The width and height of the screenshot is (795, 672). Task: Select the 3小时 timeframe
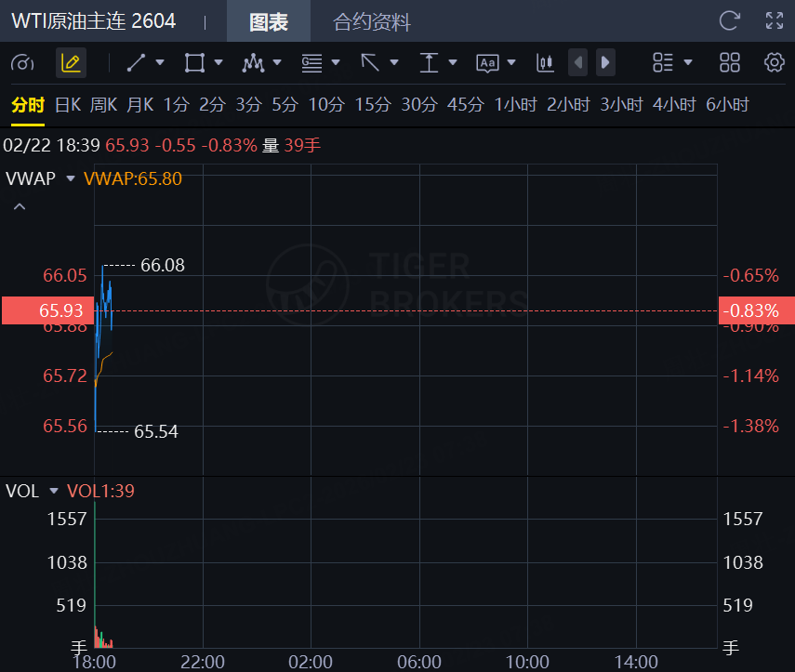click(x=622, y=105)
